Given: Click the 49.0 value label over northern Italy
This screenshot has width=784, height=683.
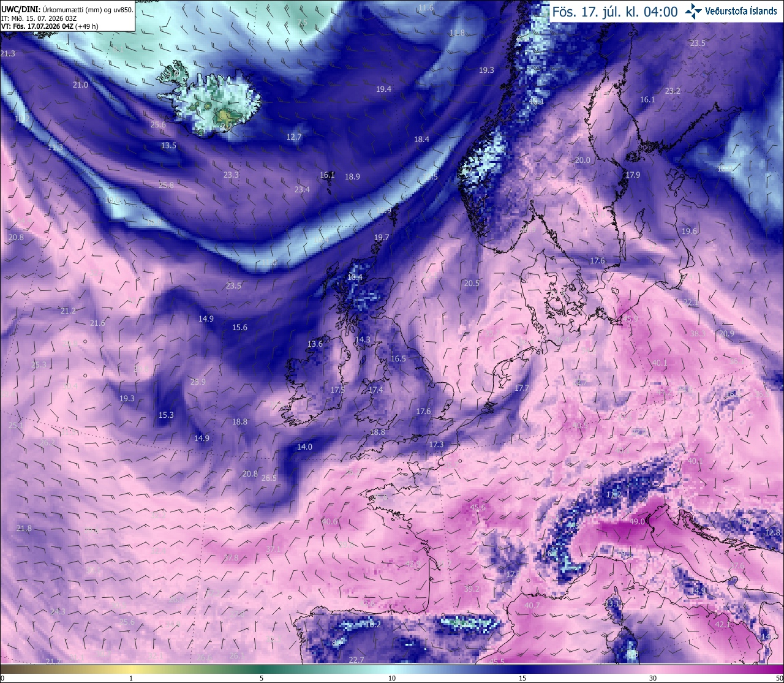Looking at the screenshot, I should (637, 522).
